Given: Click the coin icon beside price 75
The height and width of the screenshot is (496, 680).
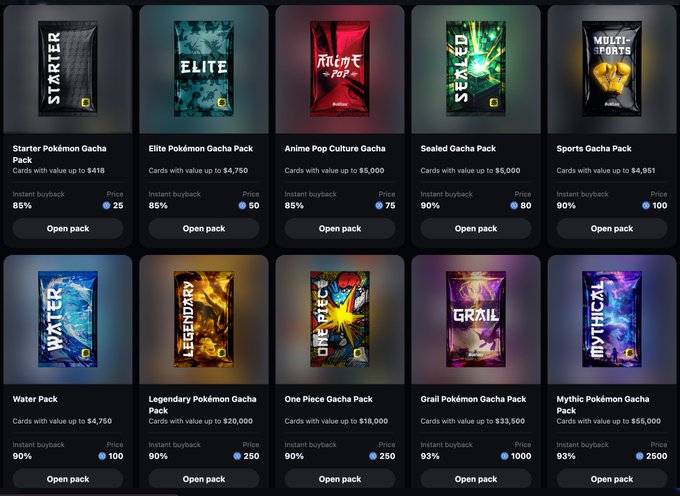Looking at the screenshot, I should [379, 206].
